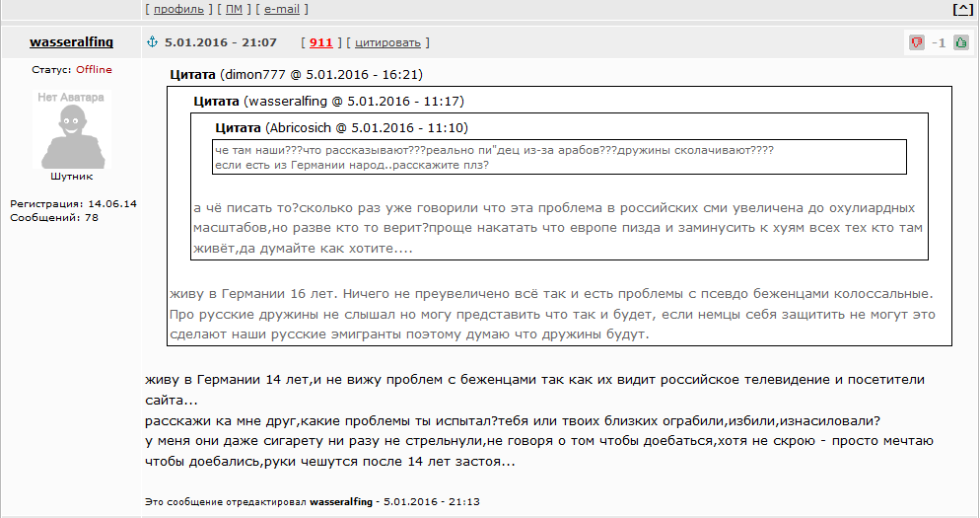Image resolution: width=980 pixels, height=518 pixels.
Task: Click the line 'если есть из Германии народ'
Action: click(352, 165)
